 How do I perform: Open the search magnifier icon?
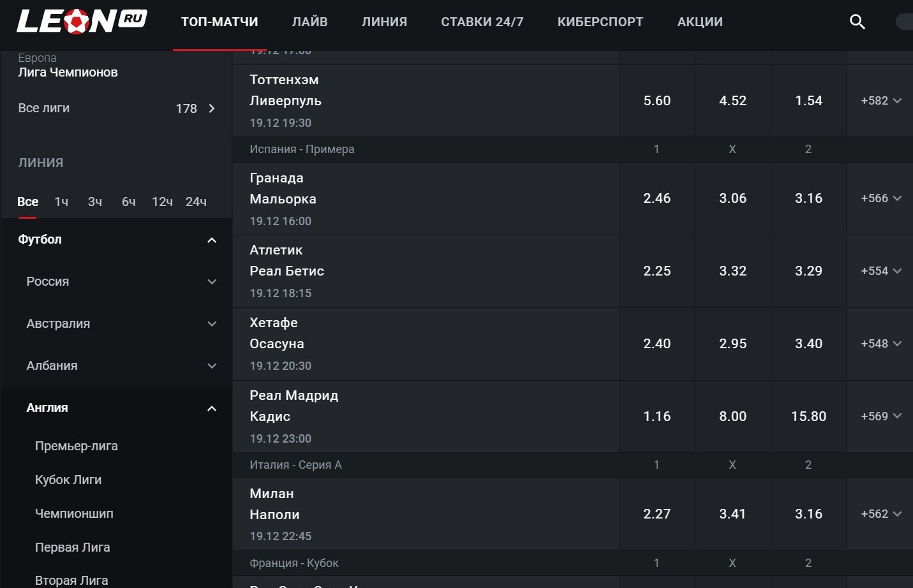(x=857, y=22)
